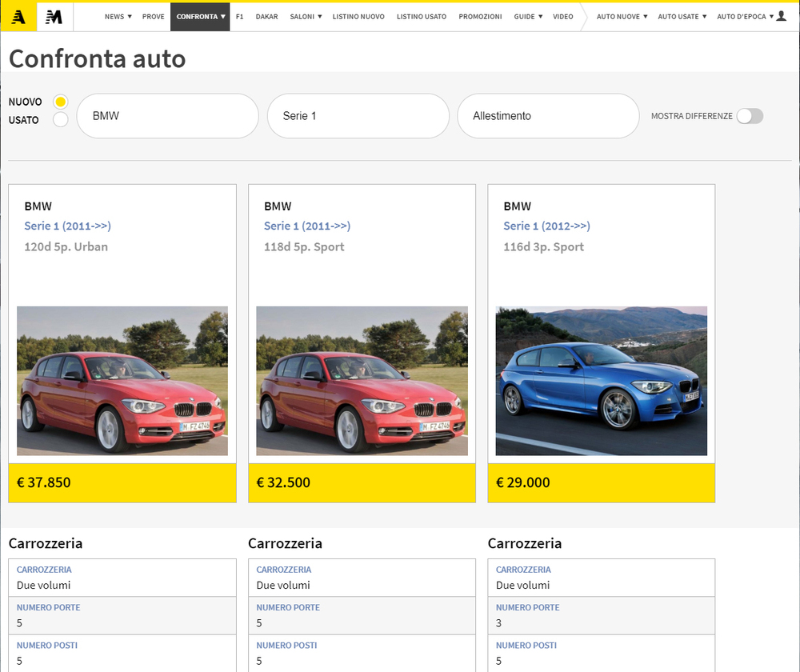Open LISTINO NUOVO page
The width and height of the screenshot is (800, 672).
point(358,17)
